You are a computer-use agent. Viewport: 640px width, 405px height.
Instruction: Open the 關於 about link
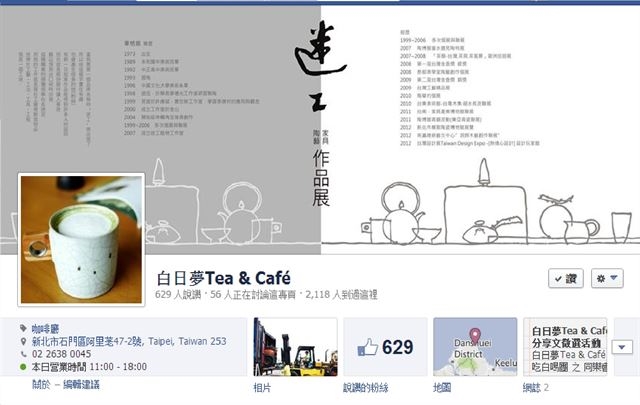[x=41, y=385]
